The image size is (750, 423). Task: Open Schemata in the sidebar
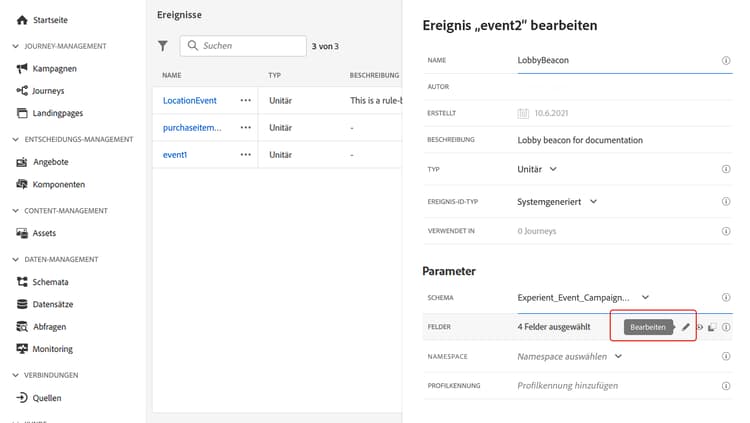pos(50,282)
